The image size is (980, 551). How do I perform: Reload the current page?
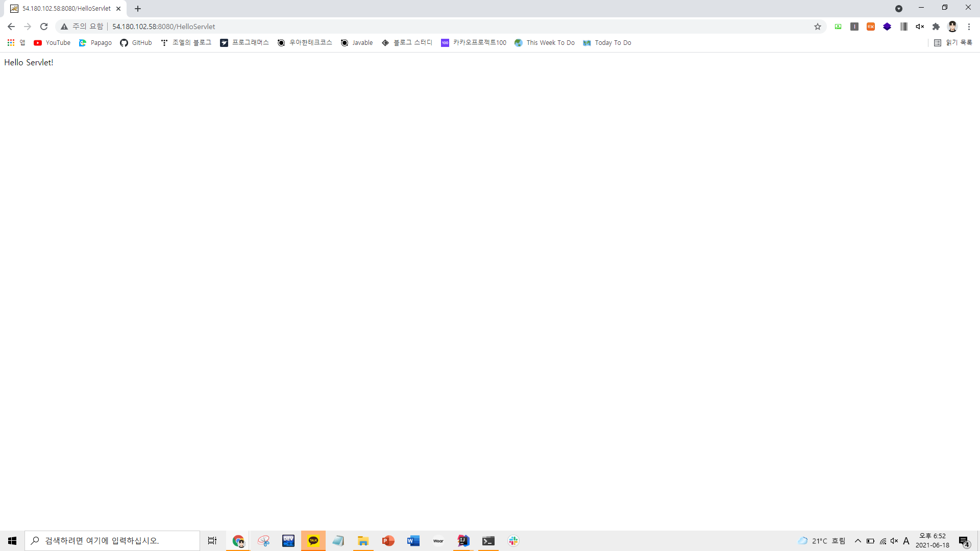(44, 27)
